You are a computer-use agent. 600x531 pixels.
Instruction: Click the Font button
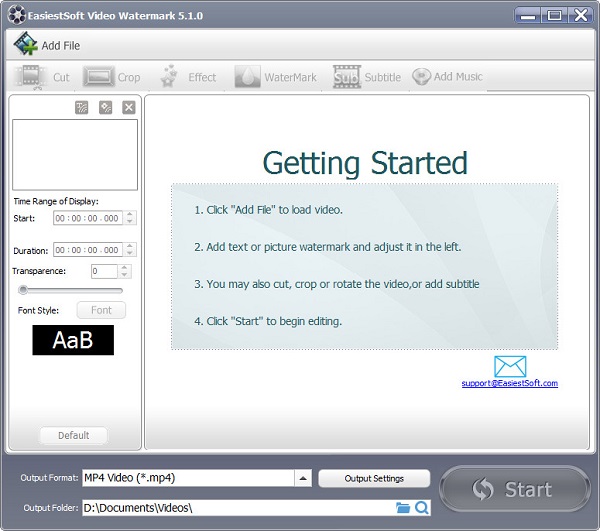point(101,310)
